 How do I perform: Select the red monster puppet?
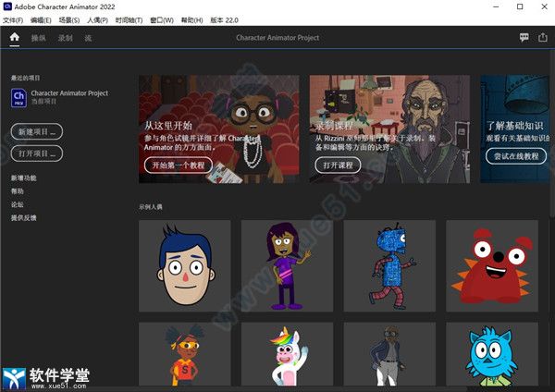click(x=492, y=265)
